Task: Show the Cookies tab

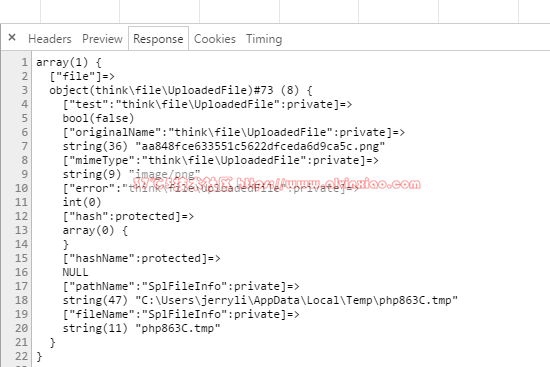Action: (215, 39)
